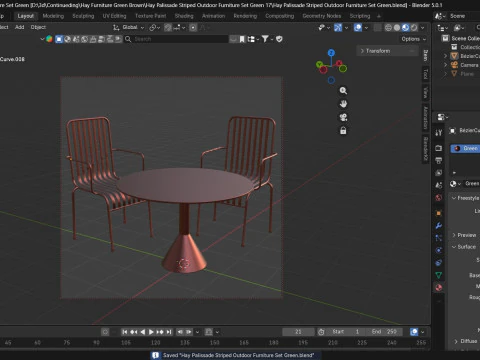The width and height of the screenshot is (480, 360).
Task: Open the pivot point dropdown
Action: pyautogui.click(x=154, y=28)
